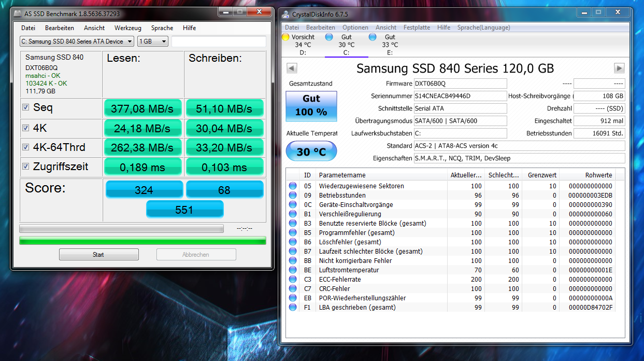Click the Betriebsstunden value 16091 Std.
The height and width of the screenshot is (361, 644).
pyautogui.click(x=599, y=133)
